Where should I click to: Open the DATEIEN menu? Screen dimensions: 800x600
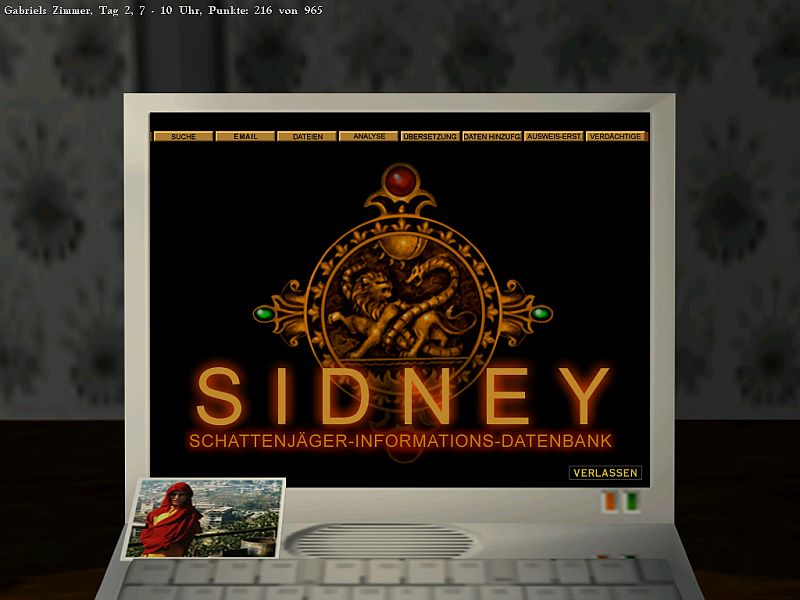(307, 136)
